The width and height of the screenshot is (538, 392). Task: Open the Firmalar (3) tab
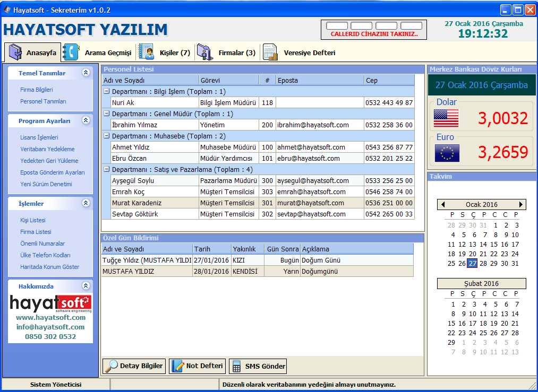227,53
